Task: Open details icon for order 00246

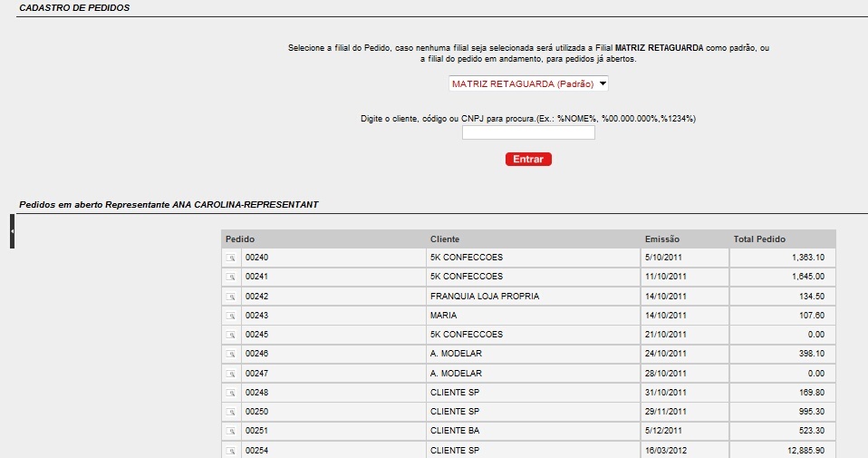Action: coord(231,354)
